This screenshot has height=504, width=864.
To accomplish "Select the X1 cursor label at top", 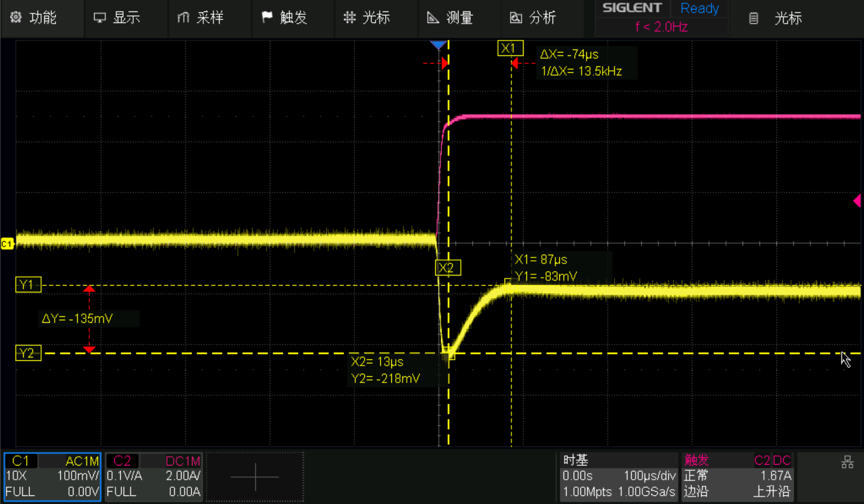I will click(510, 48).
